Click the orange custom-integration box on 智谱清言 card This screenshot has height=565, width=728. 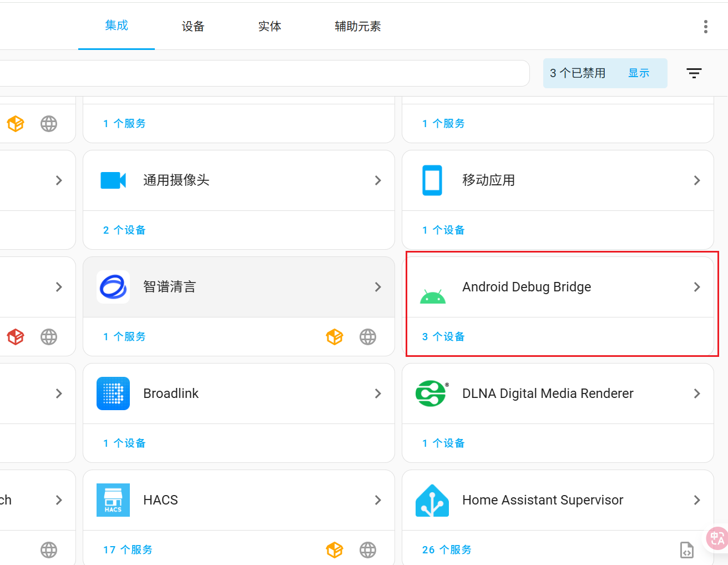click(335, 337)
